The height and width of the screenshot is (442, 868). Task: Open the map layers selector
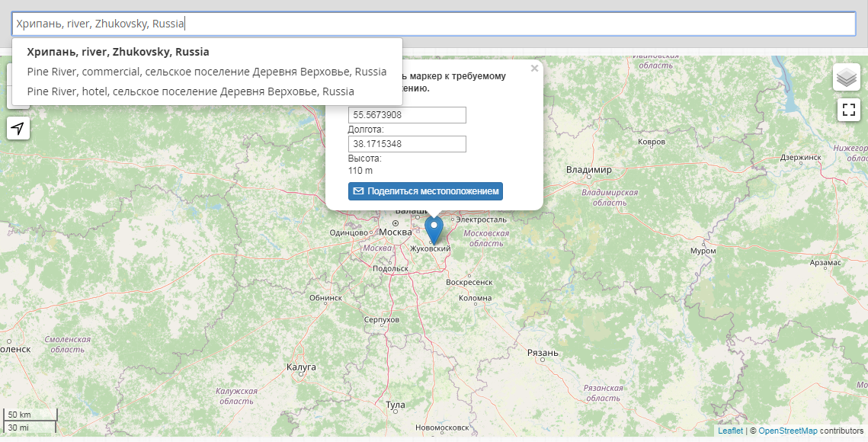pyautogui.click(x=847, y=77)
